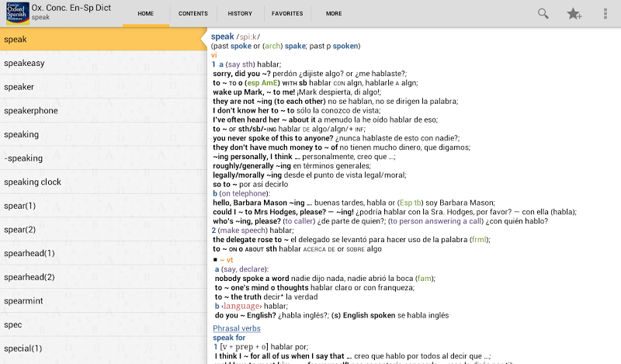621x364 pixels.
Task: Open the three-dot overflow menu
Action: click(x=605, y=13)
